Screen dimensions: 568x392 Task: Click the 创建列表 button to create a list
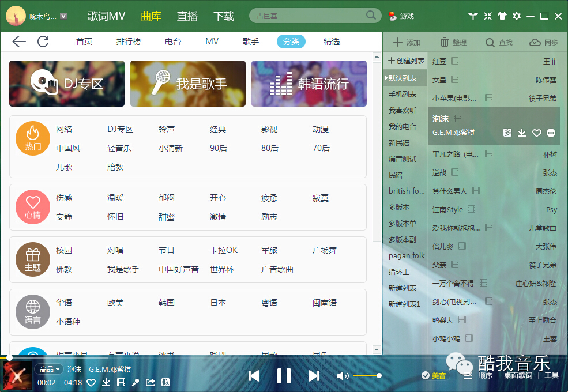coord(406,61)
